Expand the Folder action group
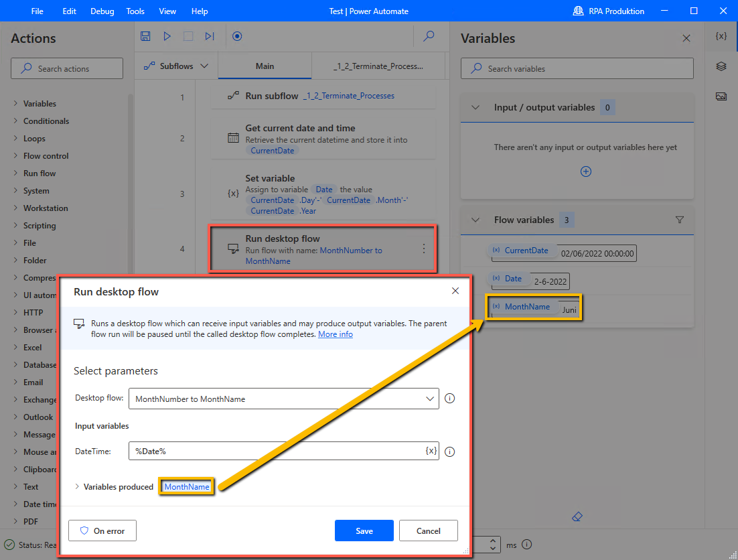Screen dimensions: 738x560 click(x=15, y=260)
